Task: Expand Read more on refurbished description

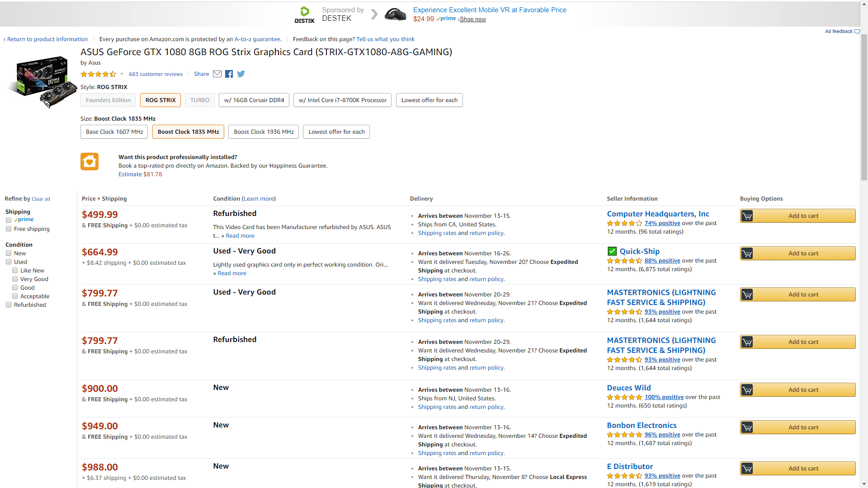Action: (x=240, y=236)
